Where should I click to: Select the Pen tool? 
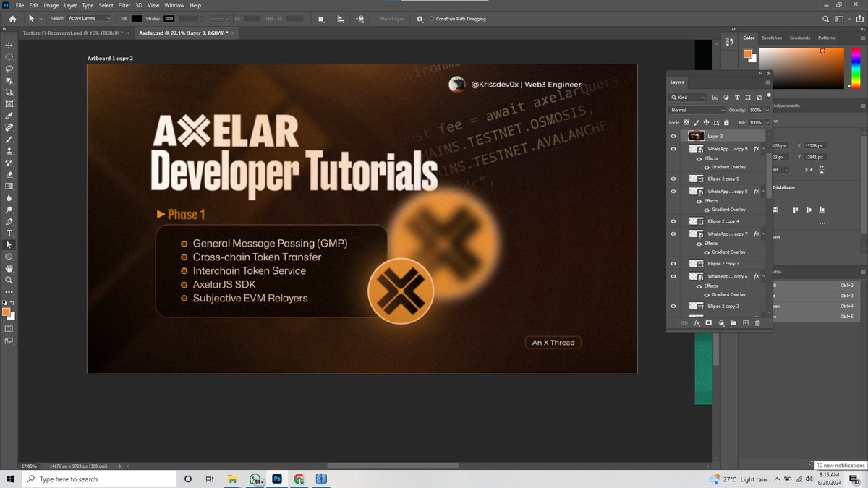(9, 221)
